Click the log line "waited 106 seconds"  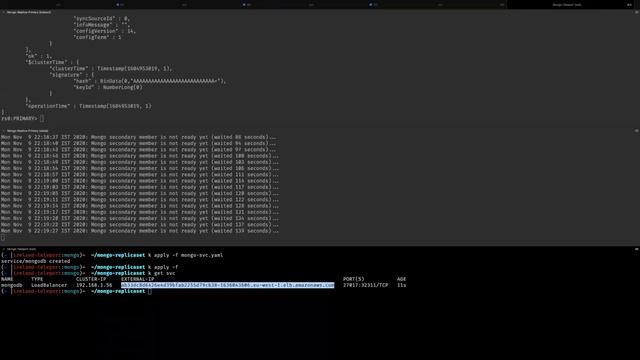[140, 168]
